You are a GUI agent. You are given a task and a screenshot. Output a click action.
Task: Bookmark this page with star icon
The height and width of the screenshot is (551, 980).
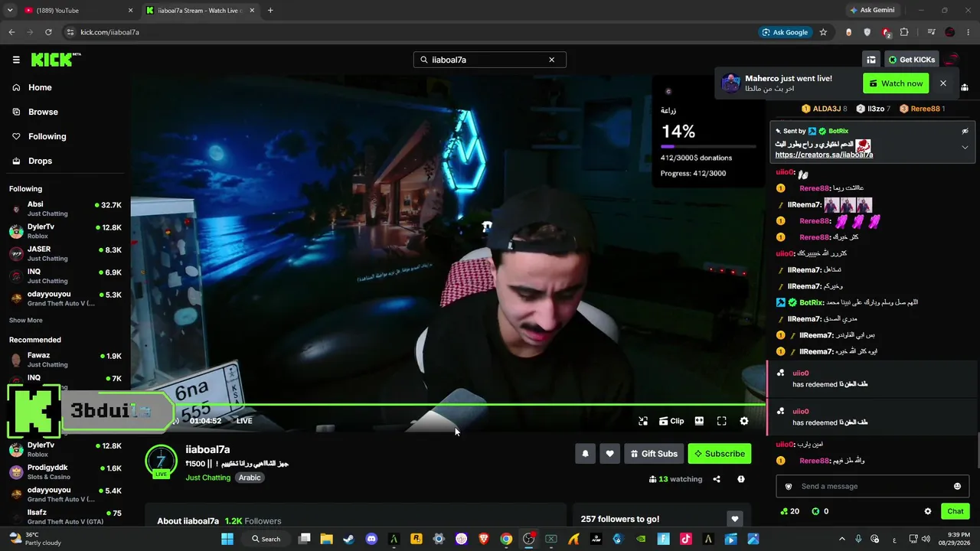823,32
